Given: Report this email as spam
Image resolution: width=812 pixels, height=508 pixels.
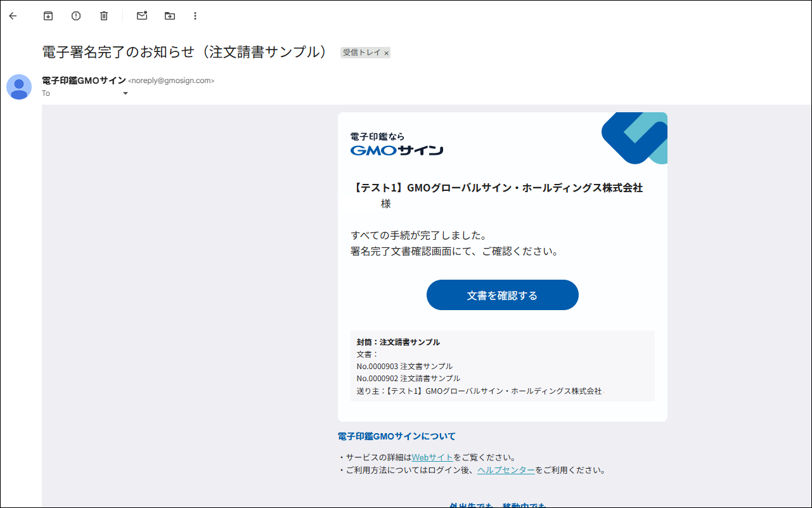Looking at the screenshot, I should tap(75, 16).
